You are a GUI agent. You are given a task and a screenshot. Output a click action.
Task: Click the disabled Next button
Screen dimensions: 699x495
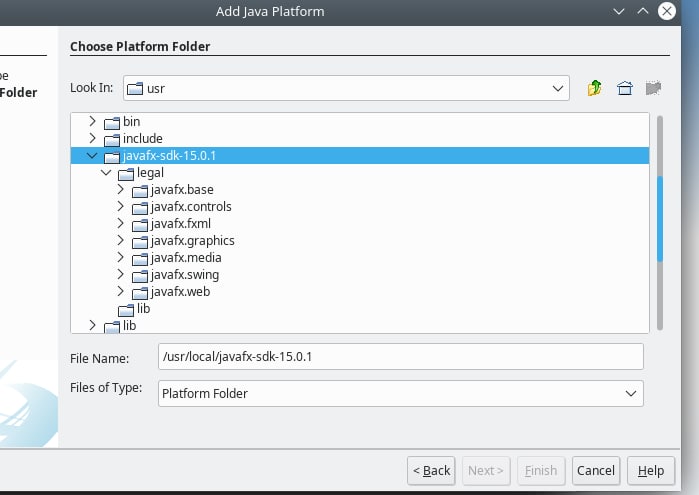pos(486,470)
